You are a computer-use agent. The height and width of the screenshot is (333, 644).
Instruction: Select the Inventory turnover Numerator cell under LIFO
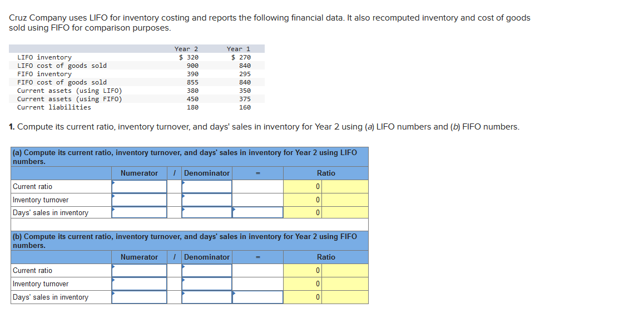coord(138,200)
